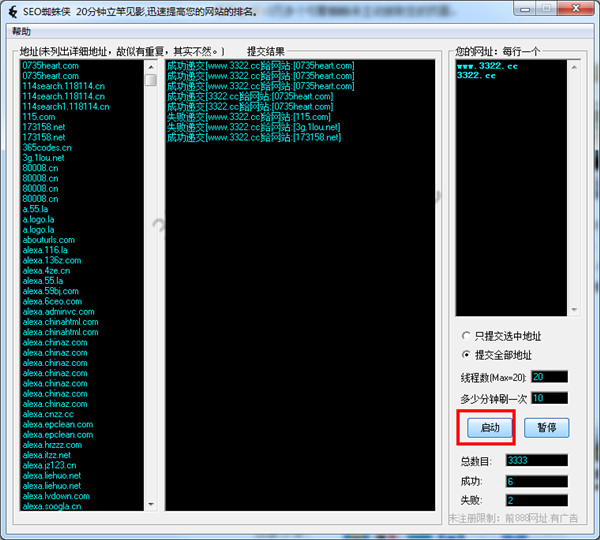Select alexa.136z.com in address list
The height and width of the screenshot is (540, 600).
tap(52, 260)
